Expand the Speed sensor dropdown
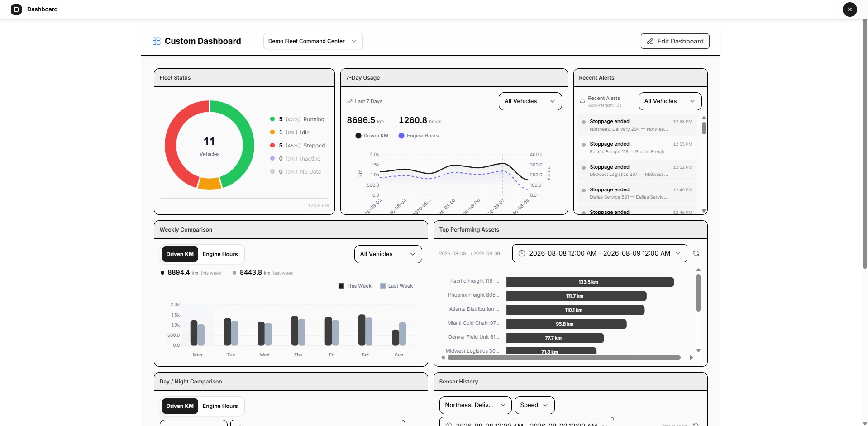This screenshot has height=426, width=868. (534, 405)
